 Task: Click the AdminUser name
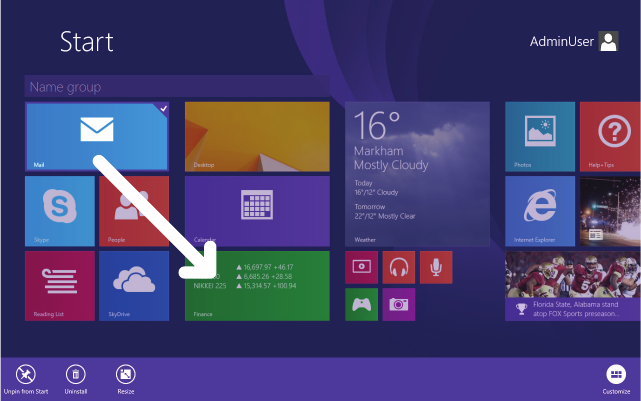click(x=562, y=42)
